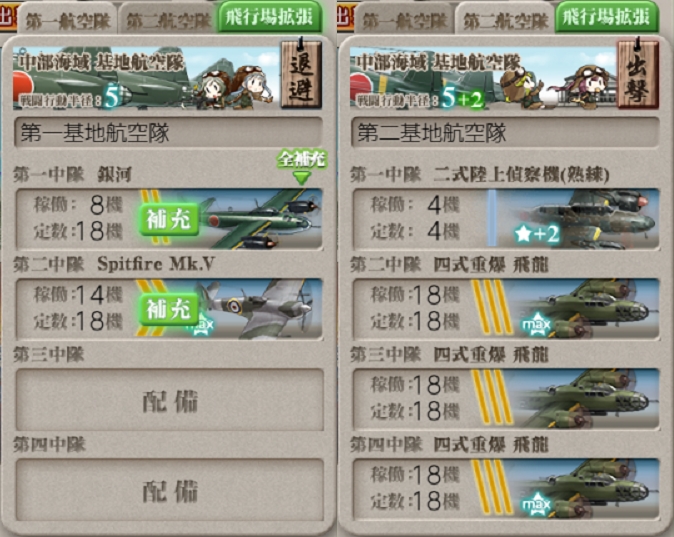Click the 第二基地航空隊 name field

pyautogui.click(x=505, y=132)
